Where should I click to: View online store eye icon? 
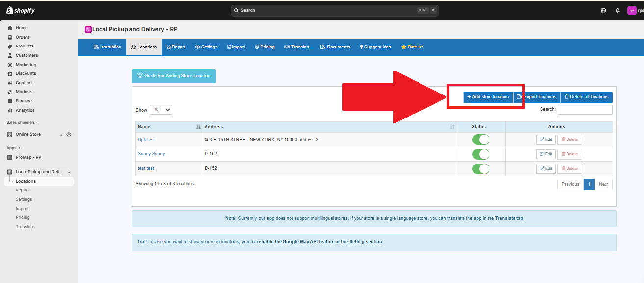click(69, 134)
